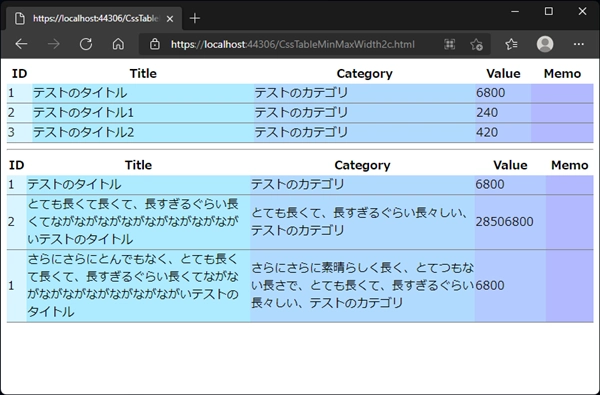Click the second table's Memo header
Viewport: 600px width, 395px height.
coord(569,165)
